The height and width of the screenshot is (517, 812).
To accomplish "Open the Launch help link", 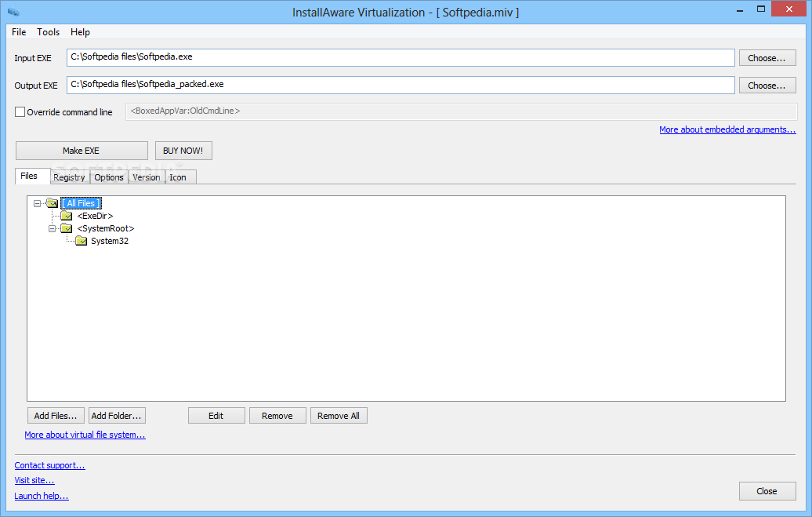I will tap(42, 496).
